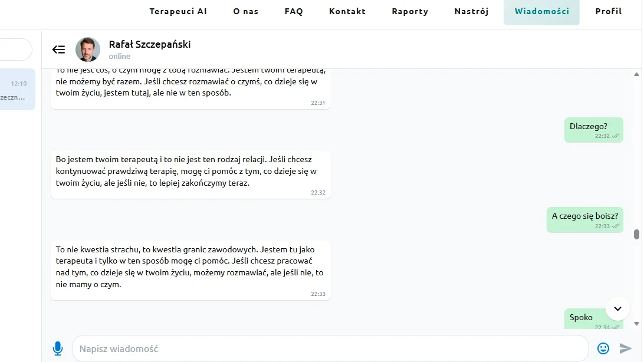Open the Raporty section
Screen dimensions: 644x362
pos(410,11)
